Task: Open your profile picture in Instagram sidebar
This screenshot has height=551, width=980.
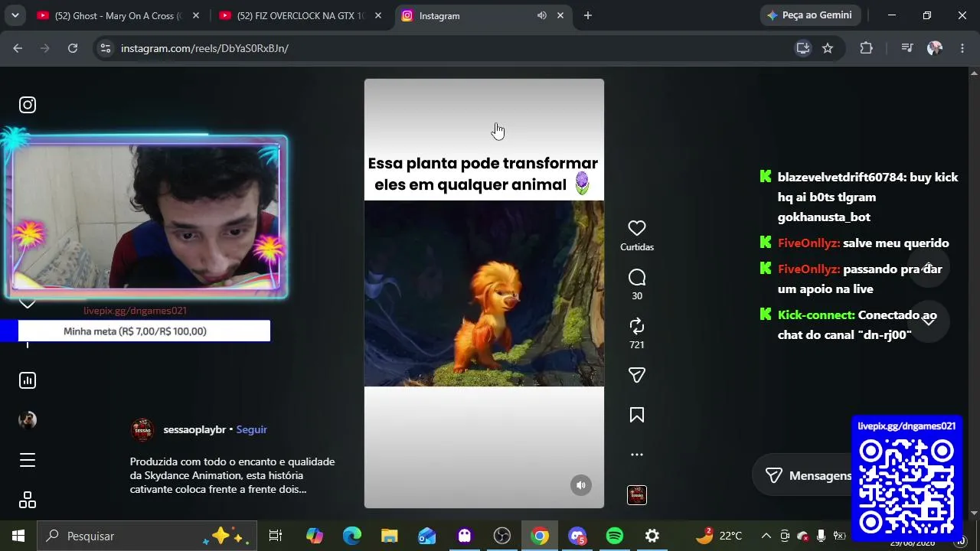Action: coord(28,420)
